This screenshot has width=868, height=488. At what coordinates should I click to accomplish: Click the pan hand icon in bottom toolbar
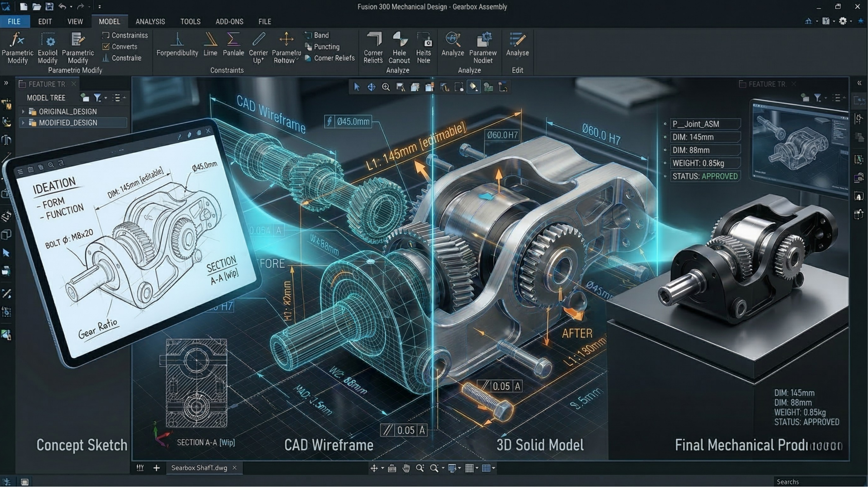point(406,468)
